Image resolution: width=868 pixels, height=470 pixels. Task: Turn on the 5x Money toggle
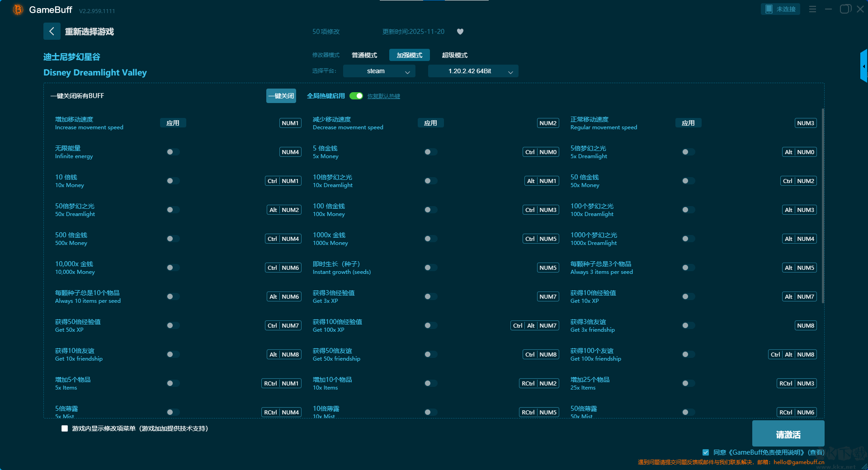point(431,152)
